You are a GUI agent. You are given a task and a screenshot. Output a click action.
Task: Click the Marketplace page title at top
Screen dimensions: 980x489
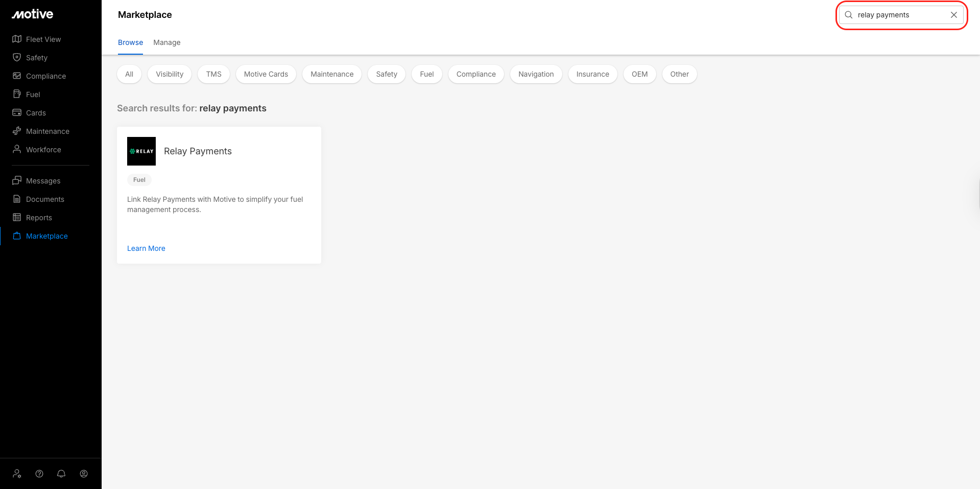(x=145, y=15)
